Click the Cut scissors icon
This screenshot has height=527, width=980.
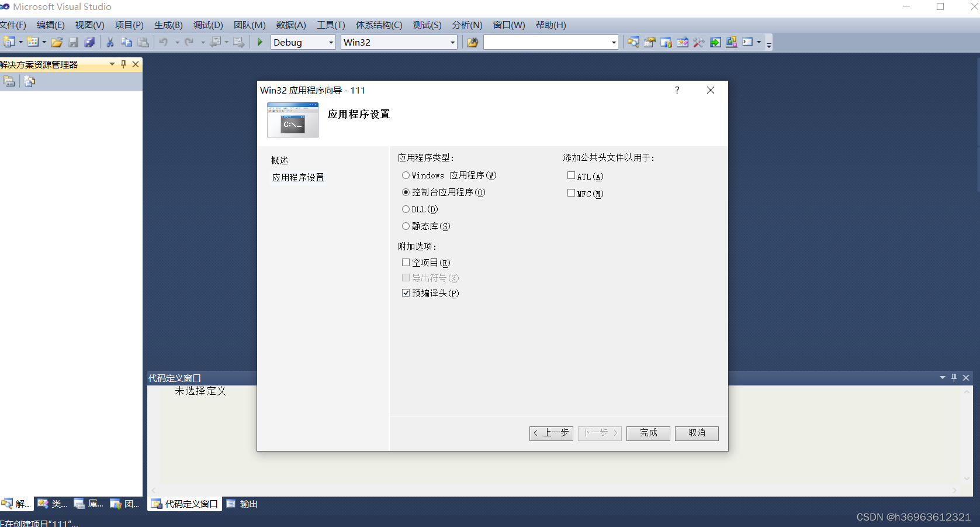[x=110, y=42]
